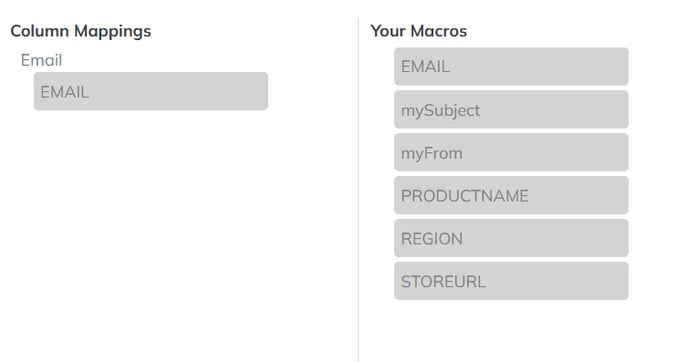Click the Your Macros heading
The height and width of the screenshot is (362, 688).
coord(419,31)
